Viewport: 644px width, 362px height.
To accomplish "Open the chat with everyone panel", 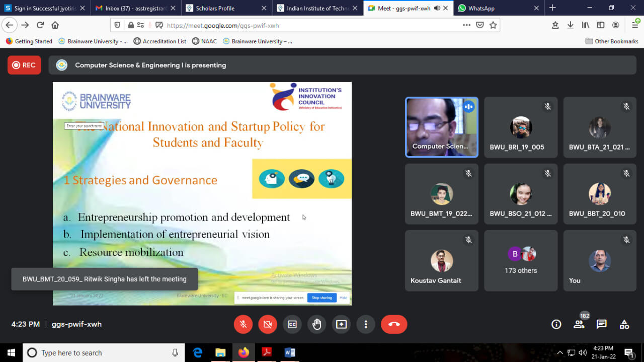I will (601, 324).
